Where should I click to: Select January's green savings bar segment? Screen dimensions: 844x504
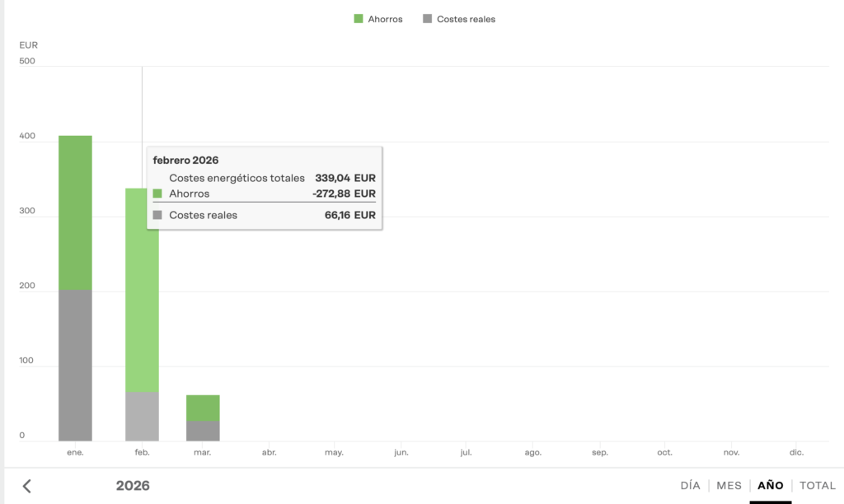75,212
